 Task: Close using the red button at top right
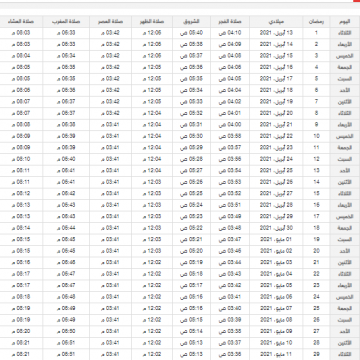point(357,1)
